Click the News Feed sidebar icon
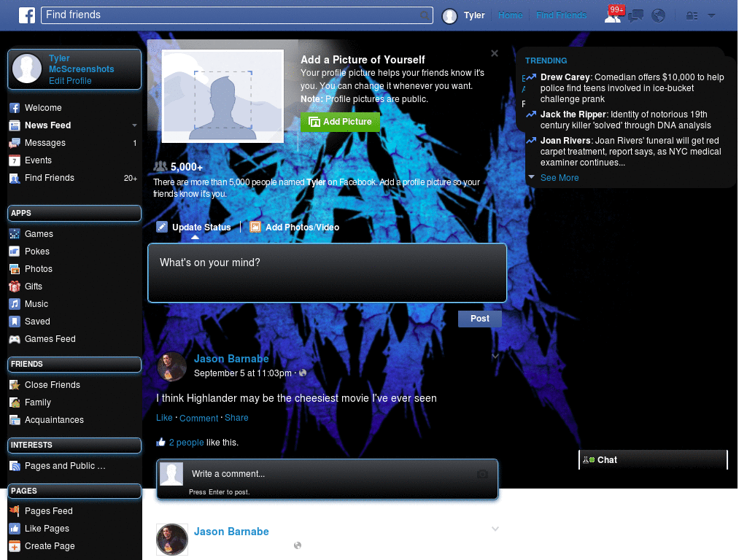The image size is (747, 560). tap(15, 125)
